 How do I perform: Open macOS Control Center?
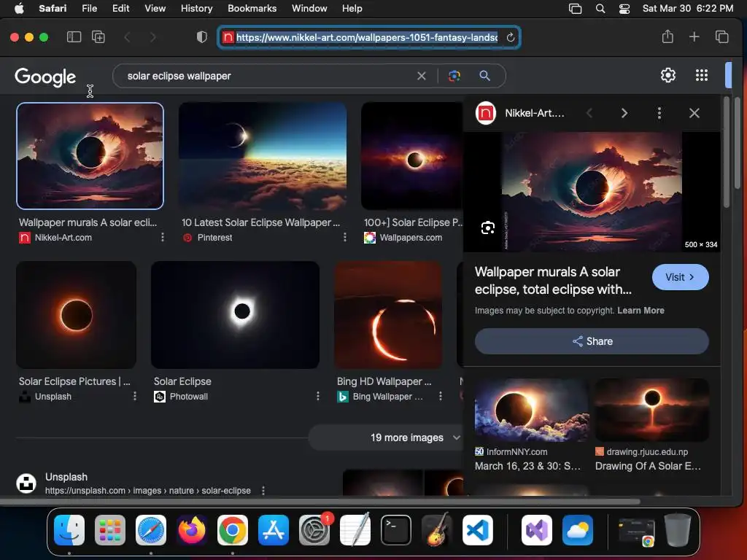[x=624, y=8]
